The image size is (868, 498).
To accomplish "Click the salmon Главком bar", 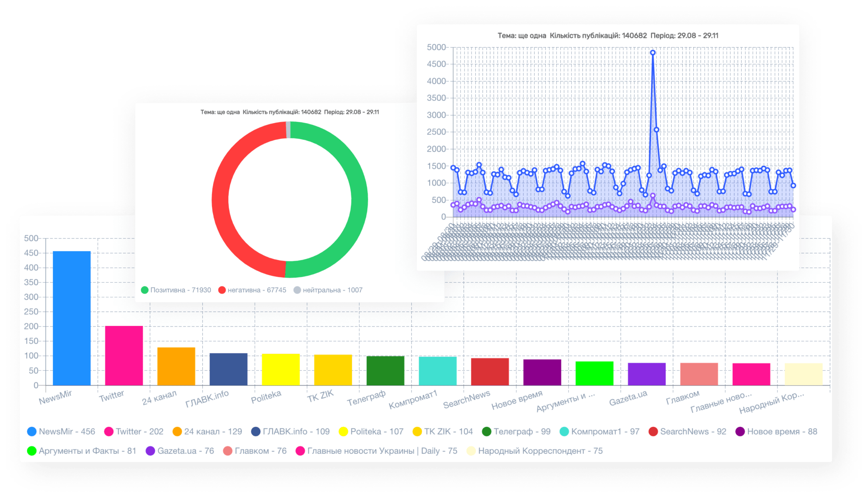I will [x=699, y=374].
